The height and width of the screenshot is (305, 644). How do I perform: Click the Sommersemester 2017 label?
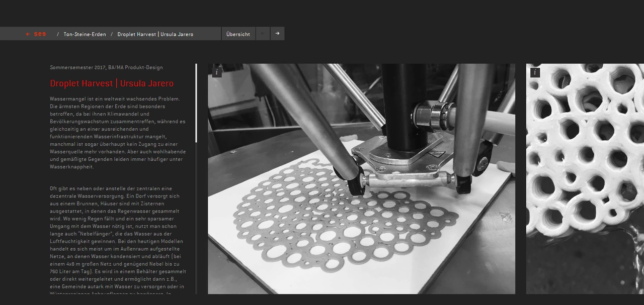106,67
